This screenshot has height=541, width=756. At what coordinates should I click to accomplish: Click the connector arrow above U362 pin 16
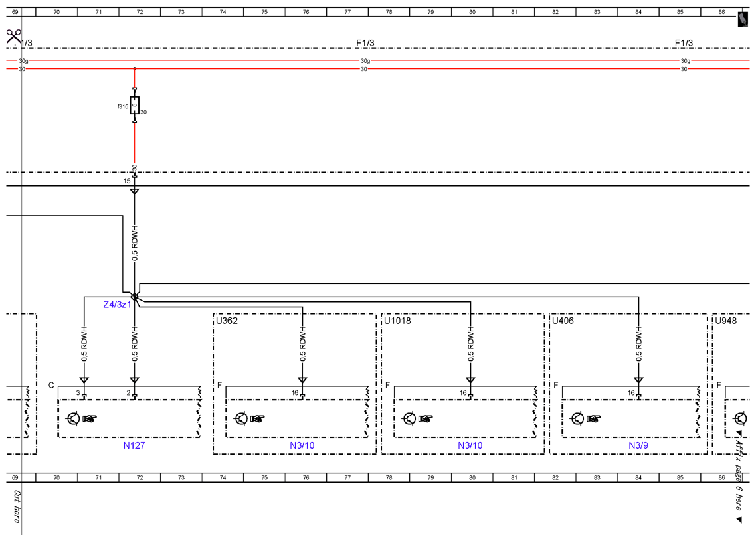[x=302, y=380]
